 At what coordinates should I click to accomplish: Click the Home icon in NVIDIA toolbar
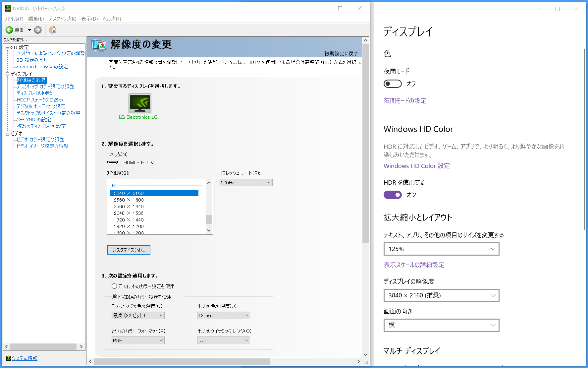(53, 30)
